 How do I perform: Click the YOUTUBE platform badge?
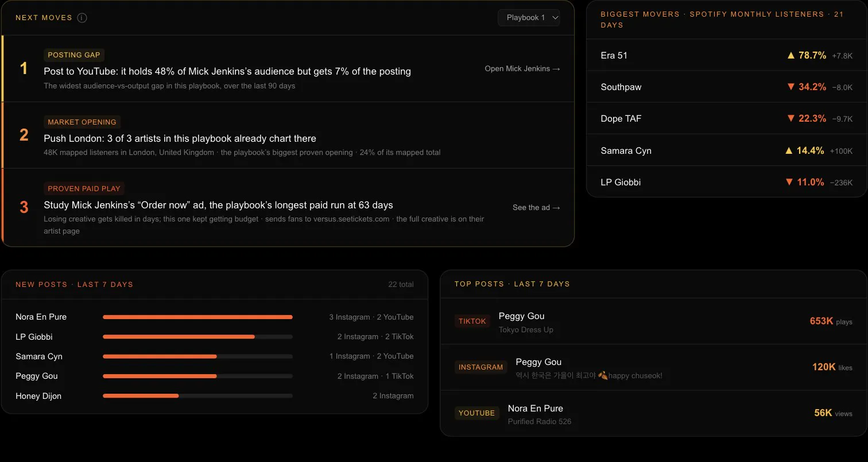click(x=477, y=413)
